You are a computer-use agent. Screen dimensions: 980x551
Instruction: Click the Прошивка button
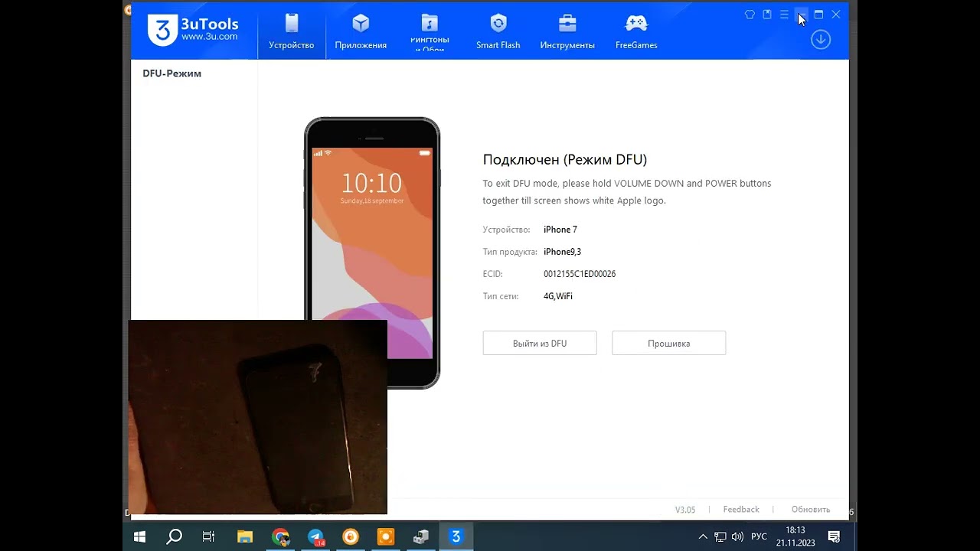click(668, 343)
